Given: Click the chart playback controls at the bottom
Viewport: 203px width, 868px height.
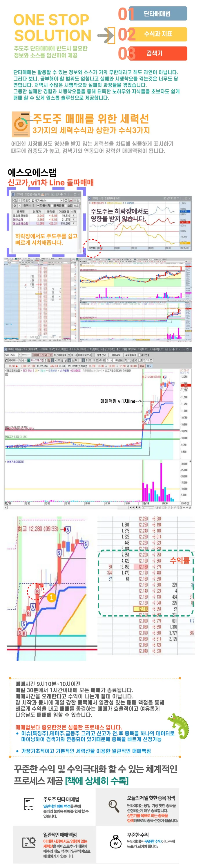Looking at the screenshot, I should click(x=136, y=507).
